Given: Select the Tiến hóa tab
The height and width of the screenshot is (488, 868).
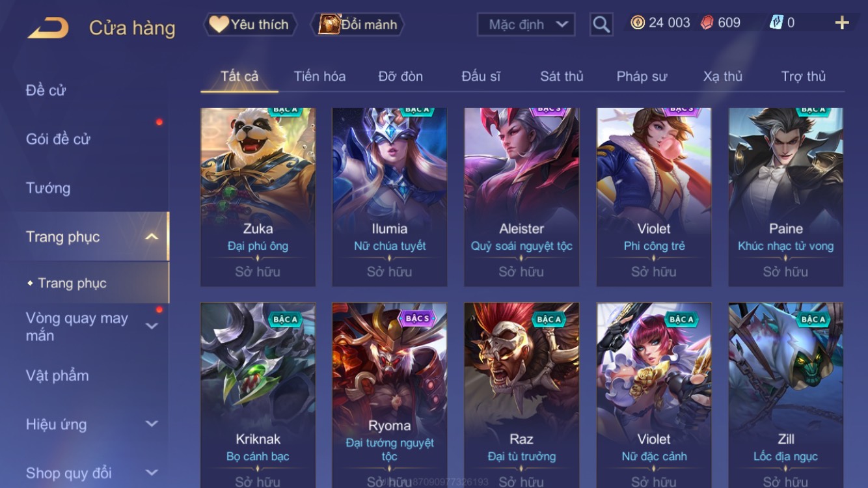Looking at the screenshot, I should click(319, 76).
